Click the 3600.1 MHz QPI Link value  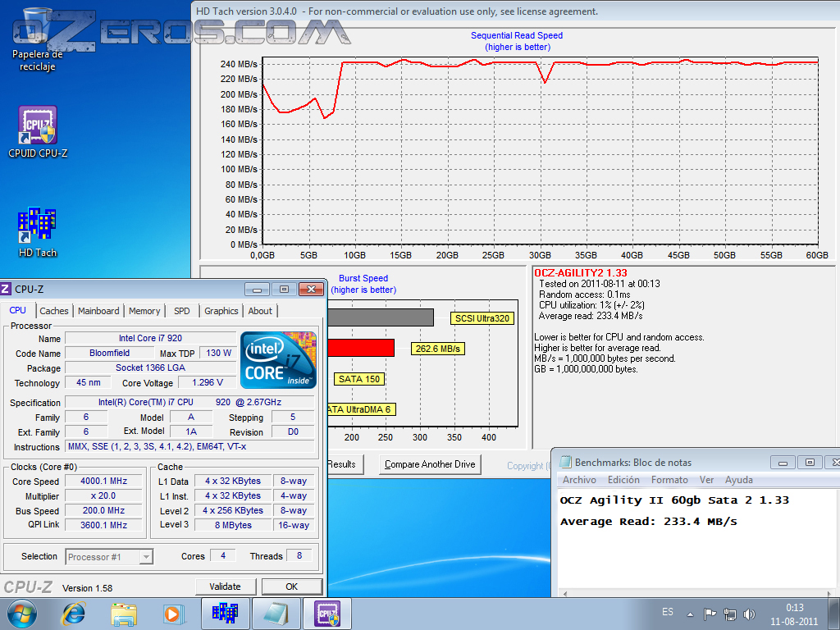(104, 525)
